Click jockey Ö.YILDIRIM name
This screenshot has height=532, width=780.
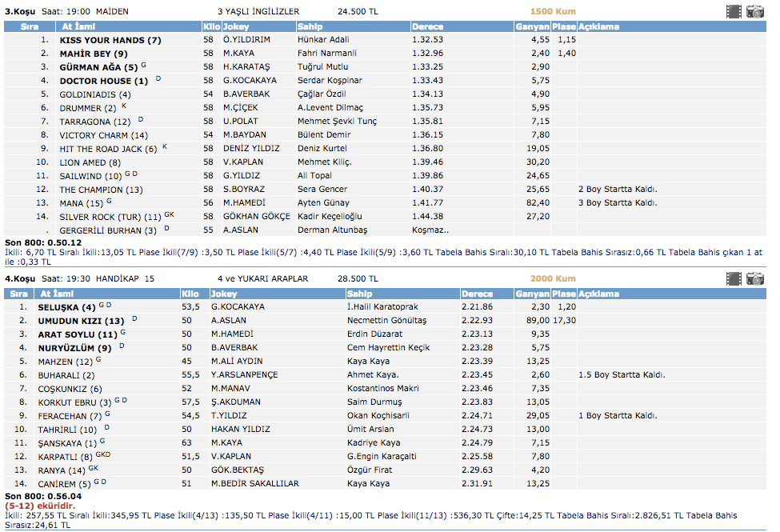tap(246, 40)
